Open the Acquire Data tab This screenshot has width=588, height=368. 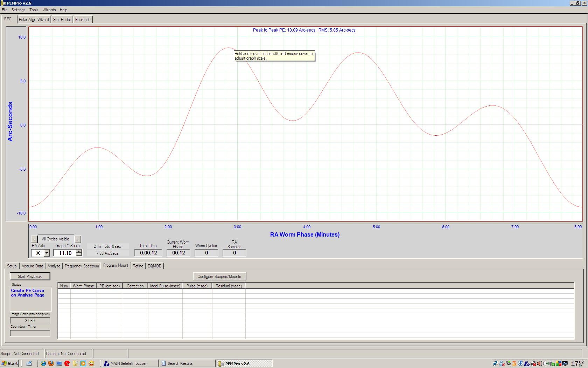click(x=32, y=266)
